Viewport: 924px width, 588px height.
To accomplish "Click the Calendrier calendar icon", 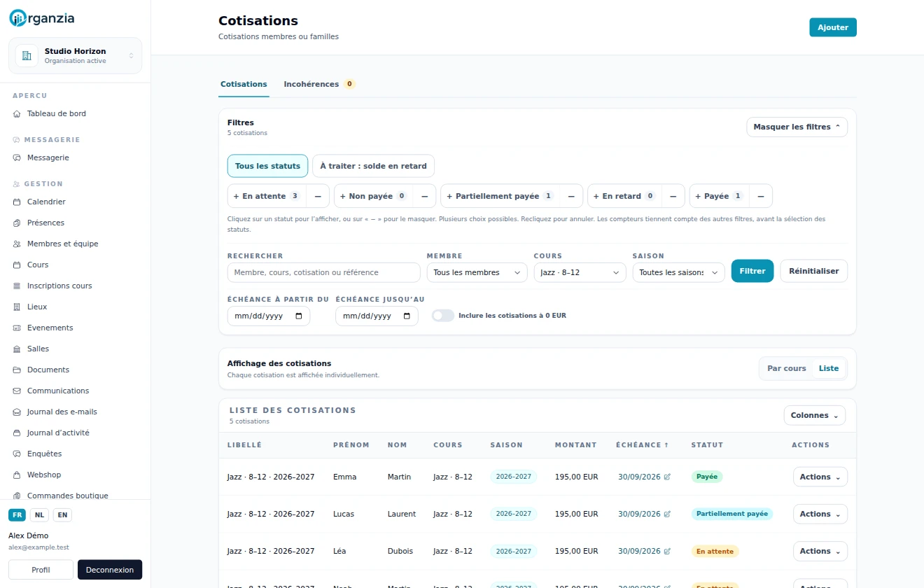I will click(17, 202).
